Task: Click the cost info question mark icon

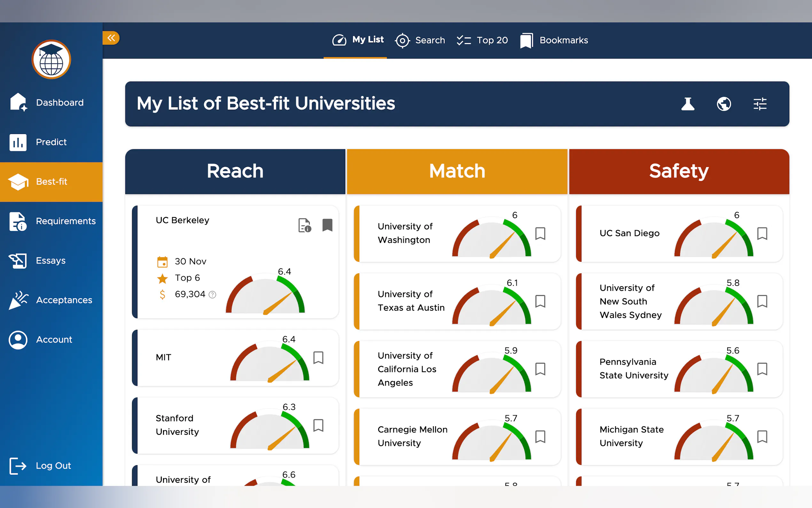Action: click(213, 295)
